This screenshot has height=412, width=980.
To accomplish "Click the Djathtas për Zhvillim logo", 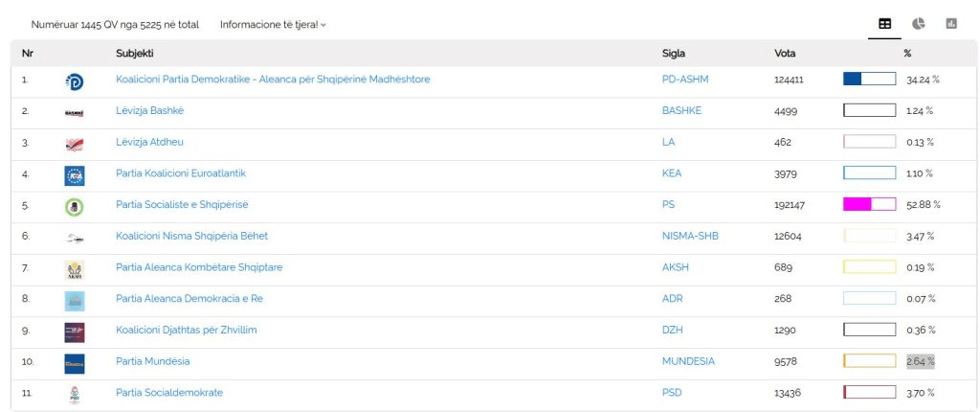I will coord(74,332).
